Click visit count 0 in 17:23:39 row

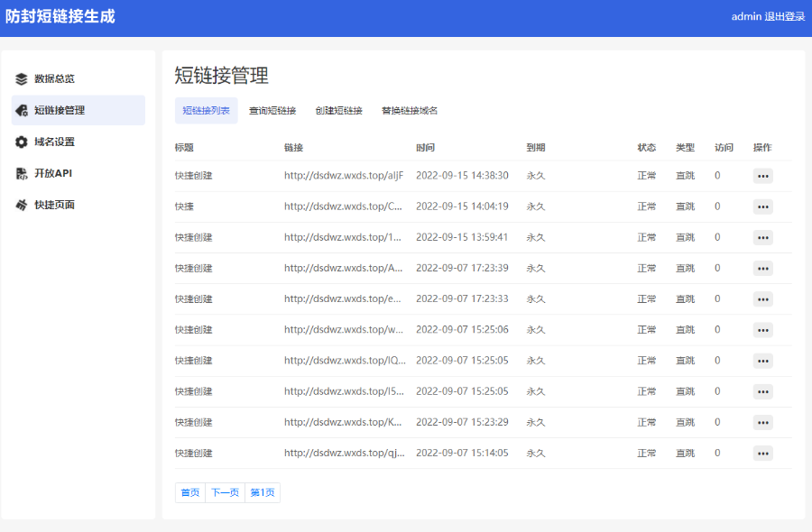coord(717,268)
